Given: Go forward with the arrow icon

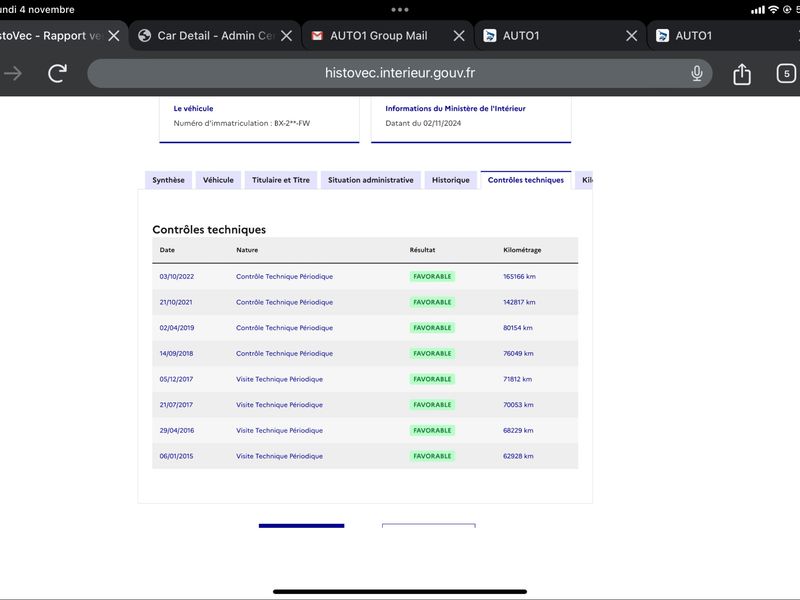Looking at the screenshot, I should (13, 73).
